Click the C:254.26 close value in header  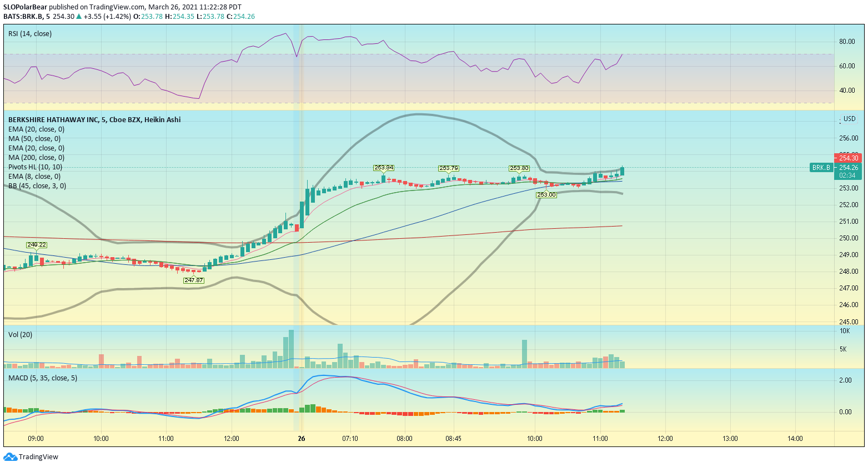click(240, 16)
